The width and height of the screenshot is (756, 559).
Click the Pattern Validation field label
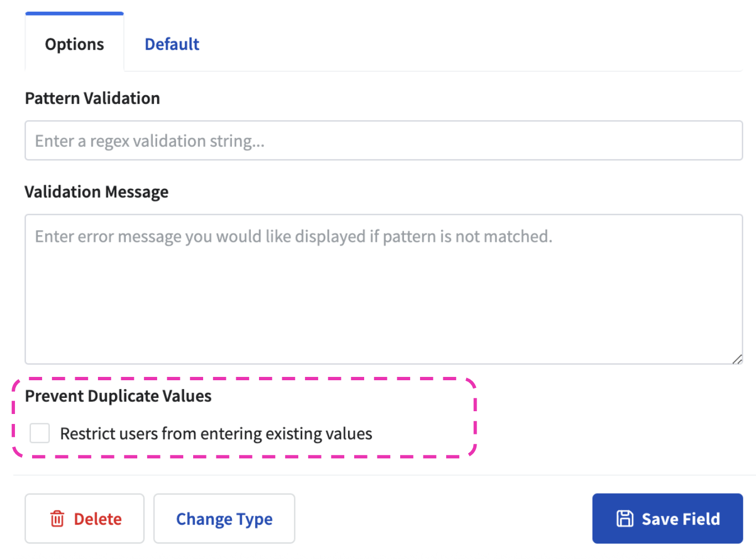click(92, 98)
